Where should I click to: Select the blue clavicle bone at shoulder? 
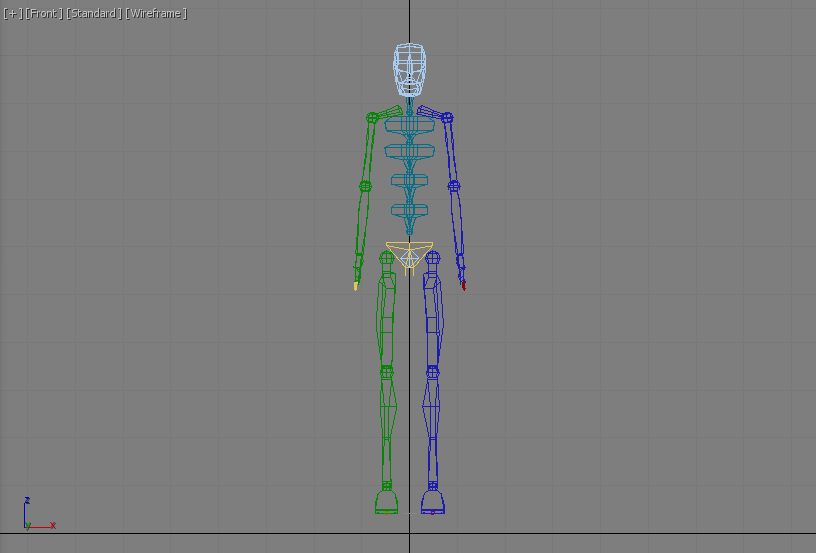(x=430, y=113)
